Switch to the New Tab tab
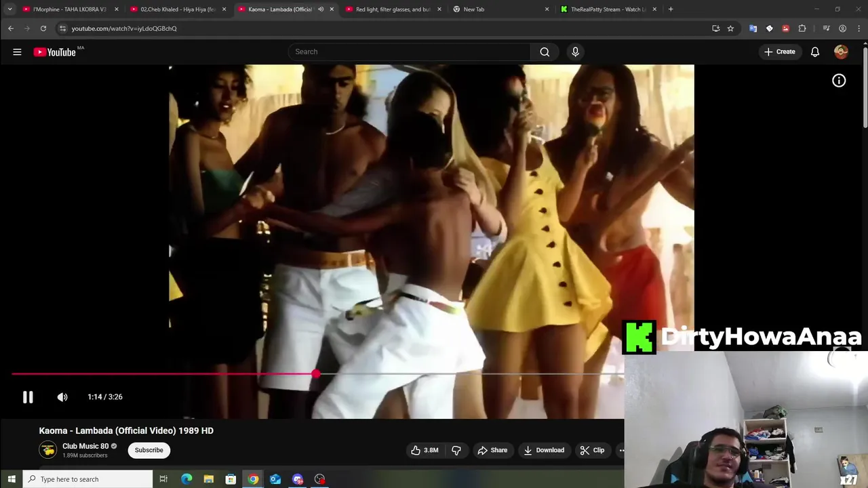The width and height of the screenshot is (868, 488). pos(500,9)
